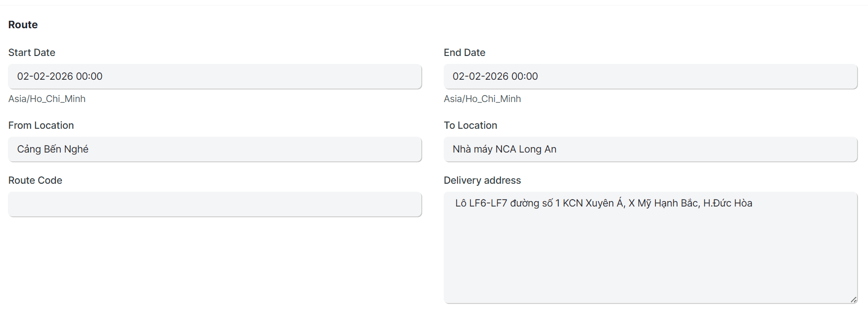
Task: Click the 00:00 time in End Date
Action: click(524, 76)
